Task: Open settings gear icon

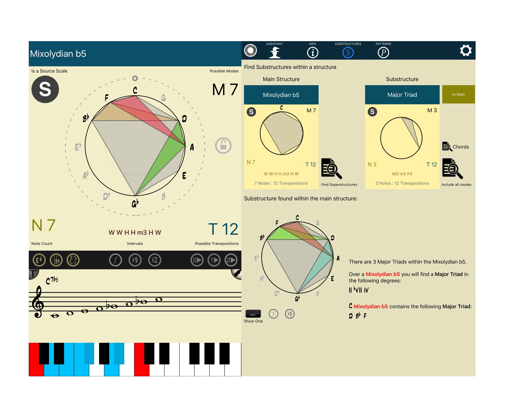Action: click(465, 50)
